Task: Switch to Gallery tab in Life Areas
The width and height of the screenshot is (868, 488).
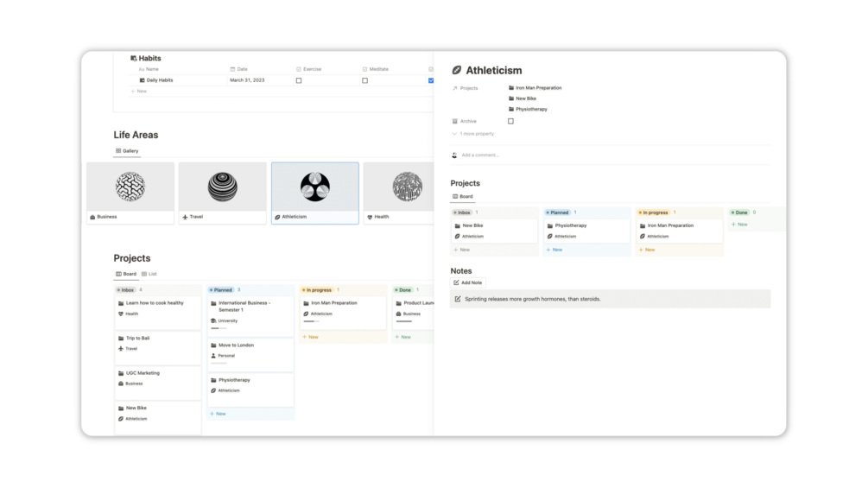Action: [127, 150]
